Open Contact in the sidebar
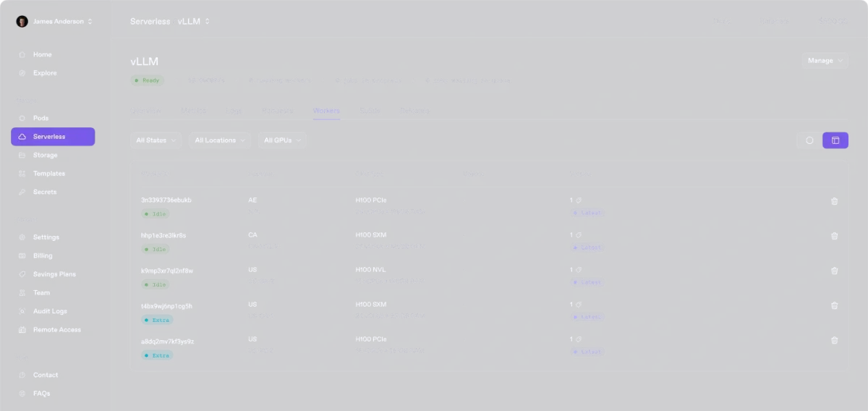The image size is (868, 411). pos(53,375)
